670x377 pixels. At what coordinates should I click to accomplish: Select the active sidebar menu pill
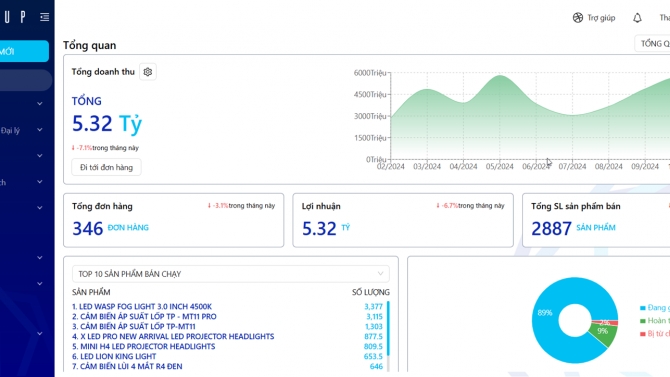click(26, 80)
